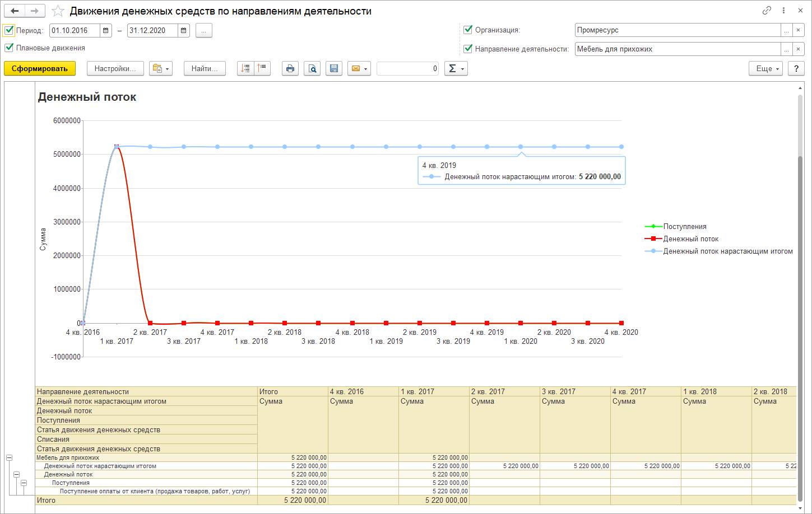Disable the Направление деятельности filter checkbox
This screenshot has width=812, height=514.
tap(468, 49)
